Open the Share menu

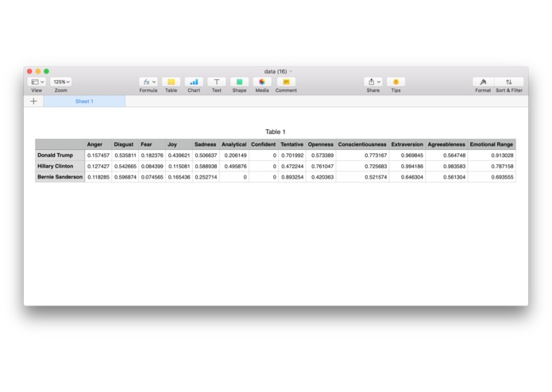pyautogui.click(x=373, y=82)
